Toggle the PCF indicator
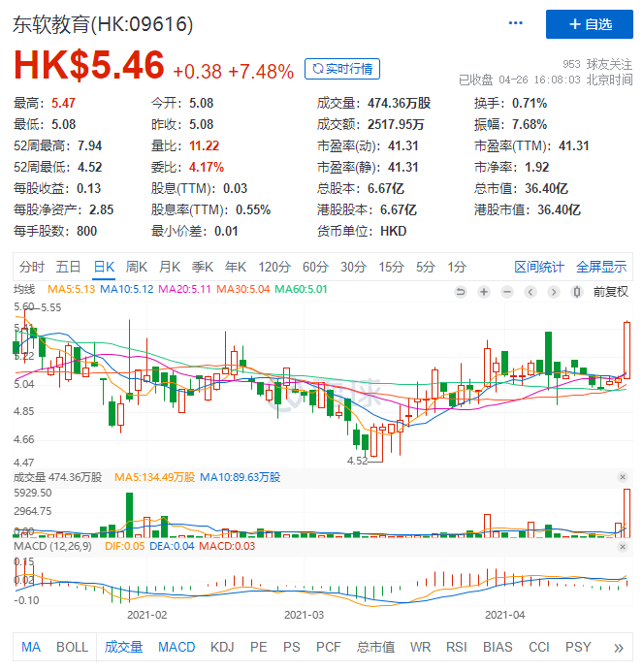Viewport: 643px width, 672px height. [x=329, y=647]
